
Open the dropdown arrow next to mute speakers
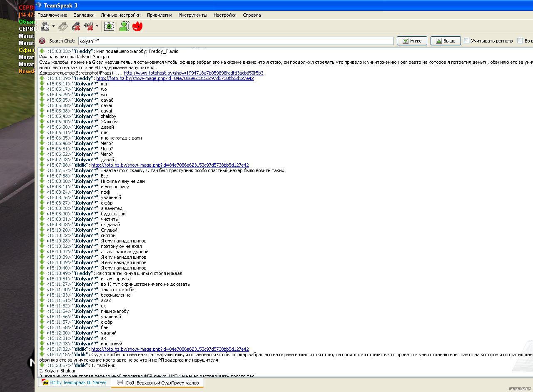coord(97,26)
